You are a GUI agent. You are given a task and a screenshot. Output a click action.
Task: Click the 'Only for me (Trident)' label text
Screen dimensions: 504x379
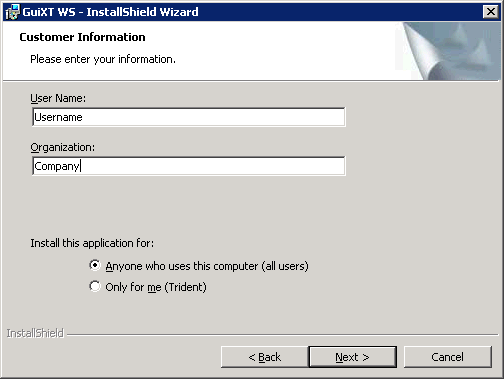(156, 287)
